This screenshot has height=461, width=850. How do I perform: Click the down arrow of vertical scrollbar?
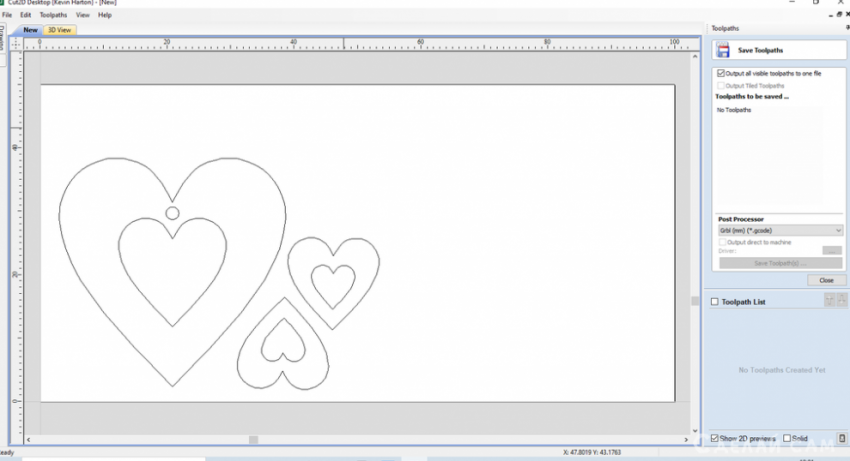695,429
